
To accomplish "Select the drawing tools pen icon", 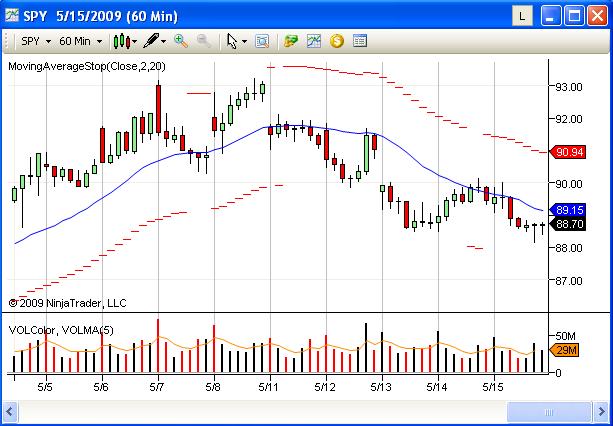I will coord(151,41).
